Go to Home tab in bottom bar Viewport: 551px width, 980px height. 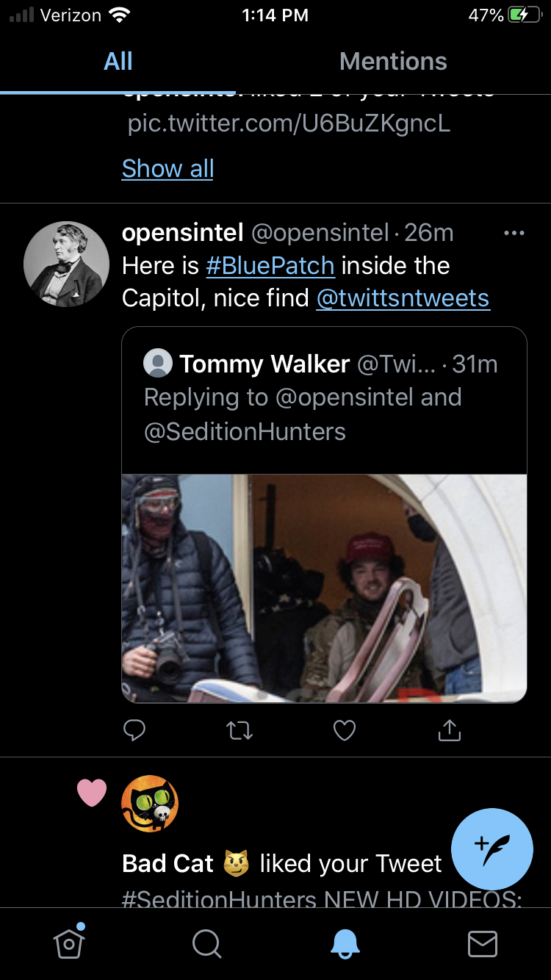[69, 943]
